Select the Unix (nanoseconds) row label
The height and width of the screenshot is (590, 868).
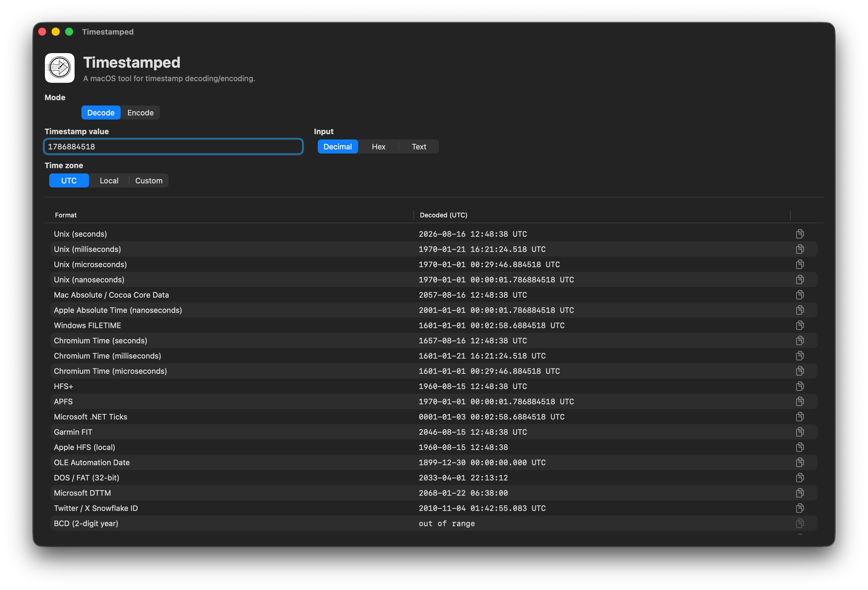89,279
